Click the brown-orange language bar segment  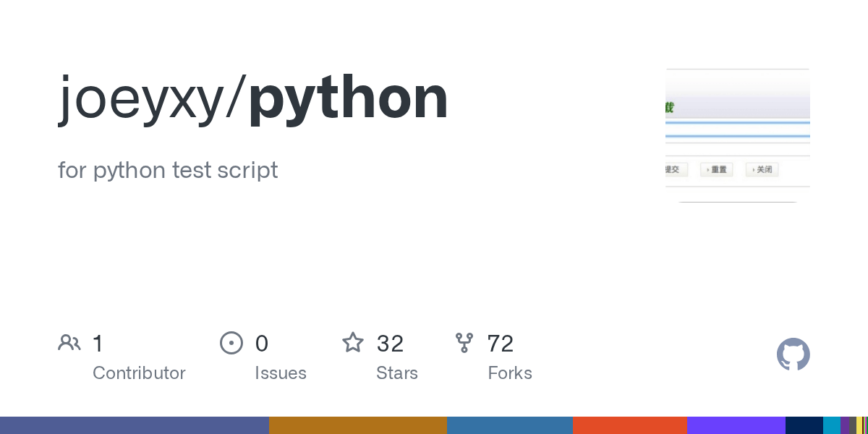[358, 425]
